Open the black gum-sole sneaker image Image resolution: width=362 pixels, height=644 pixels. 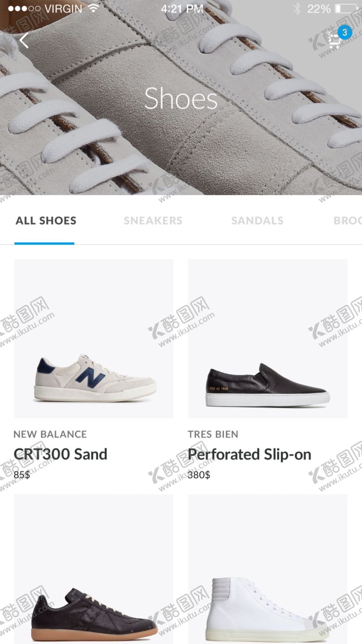click(94, 569)
